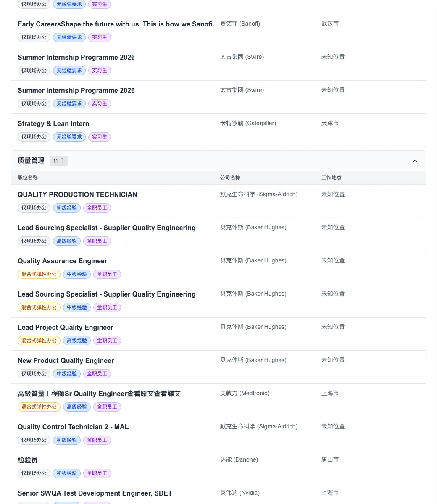Open the 检验员 job posting
This screenshot has height=504, width=437.
point(28,460)
